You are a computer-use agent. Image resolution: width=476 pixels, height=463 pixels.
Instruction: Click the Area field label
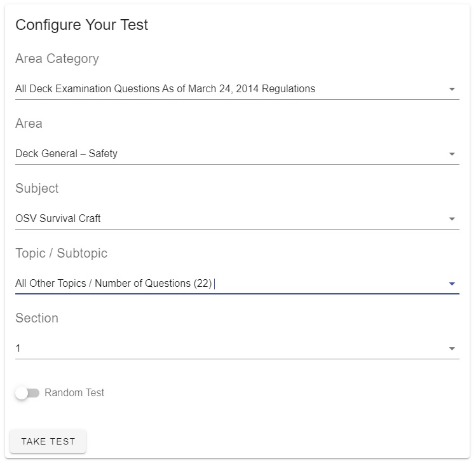pyautogui.click(x=29, y=123)
